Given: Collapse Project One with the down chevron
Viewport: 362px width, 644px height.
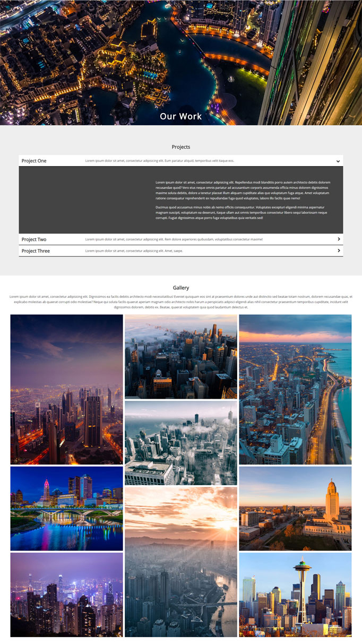Looking at the screenshot, I should click(x=338, y=161).
